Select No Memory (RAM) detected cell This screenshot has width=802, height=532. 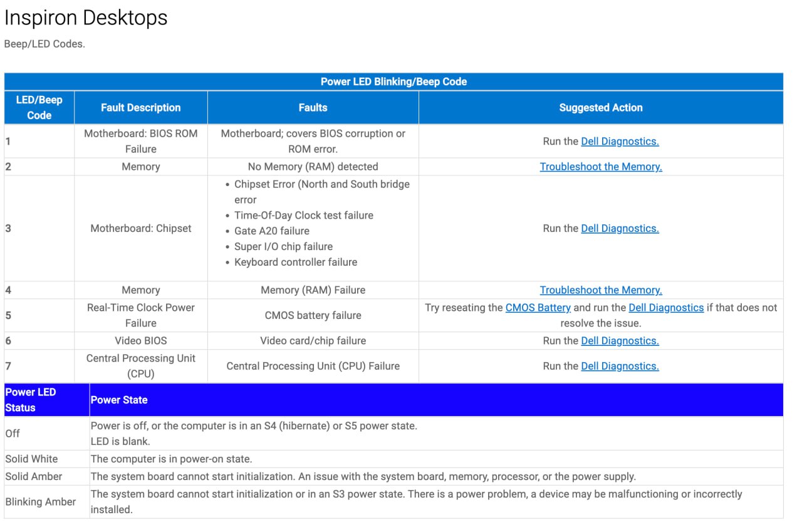coord(313,167)
